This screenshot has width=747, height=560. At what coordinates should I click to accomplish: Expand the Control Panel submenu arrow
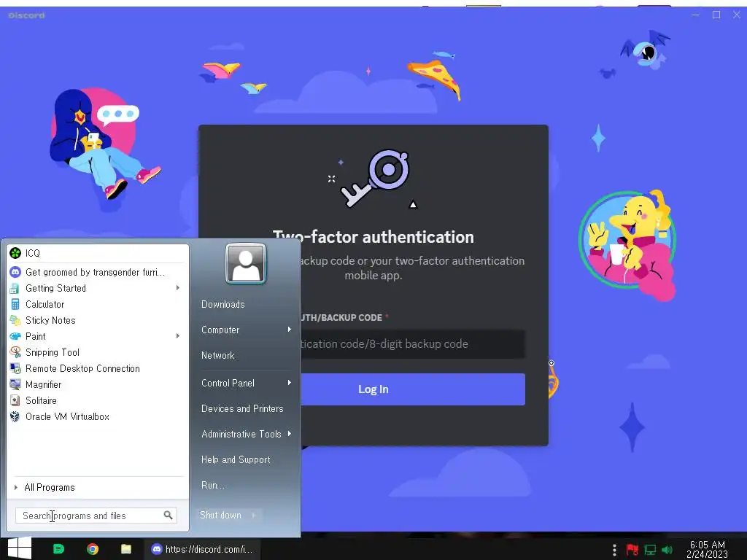pyautogui.click(x=289, y=383)
